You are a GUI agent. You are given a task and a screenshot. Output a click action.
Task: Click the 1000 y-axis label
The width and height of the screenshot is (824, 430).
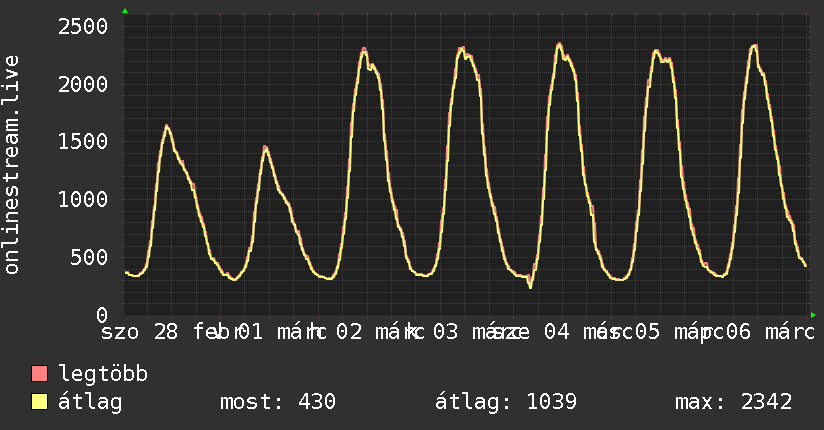(83, 199)
